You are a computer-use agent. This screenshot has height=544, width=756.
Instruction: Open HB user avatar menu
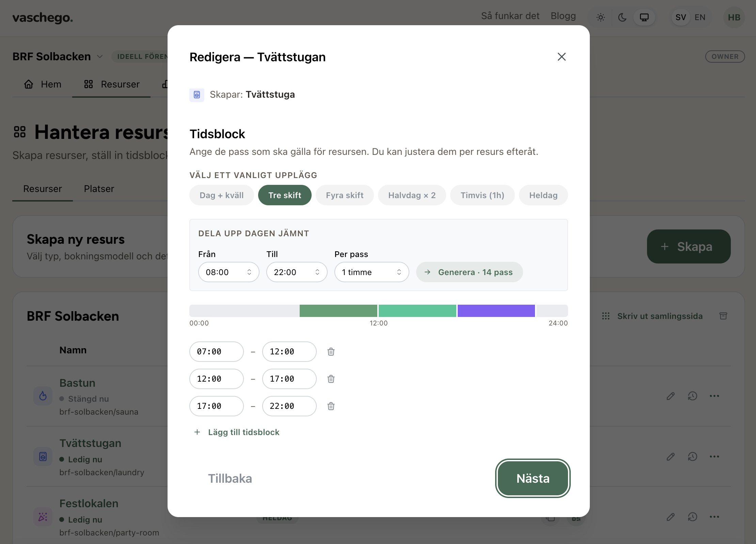click(734, 17)
